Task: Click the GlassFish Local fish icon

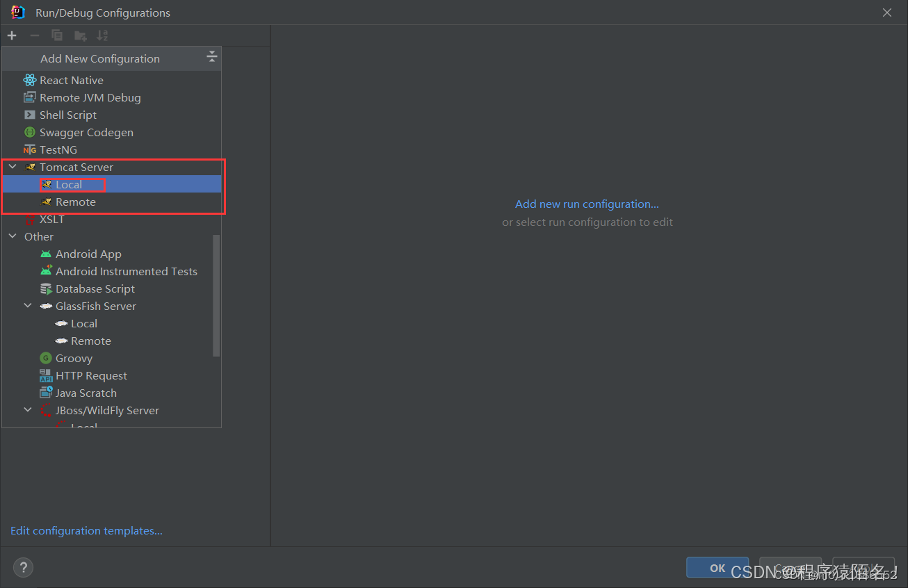Action: (61, 323)
